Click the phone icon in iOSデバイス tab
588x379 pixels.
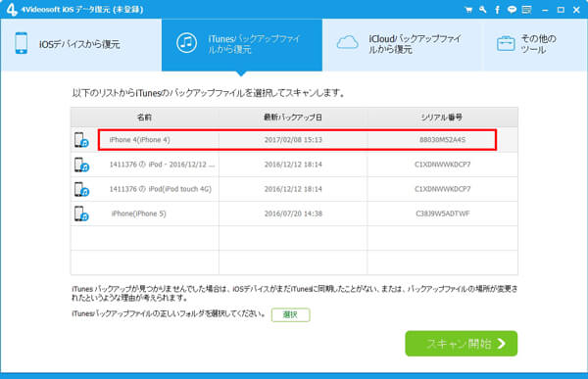click(22, 43)
